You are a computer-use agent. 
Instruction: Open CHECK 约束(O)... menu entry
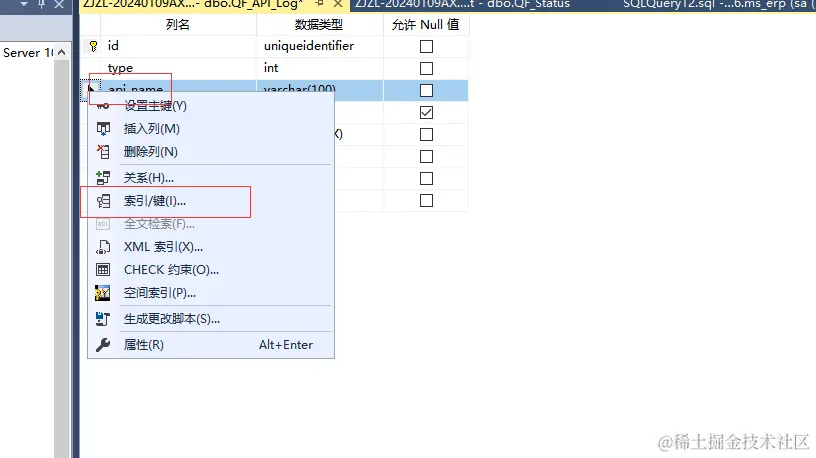click(x=211, y=270)
